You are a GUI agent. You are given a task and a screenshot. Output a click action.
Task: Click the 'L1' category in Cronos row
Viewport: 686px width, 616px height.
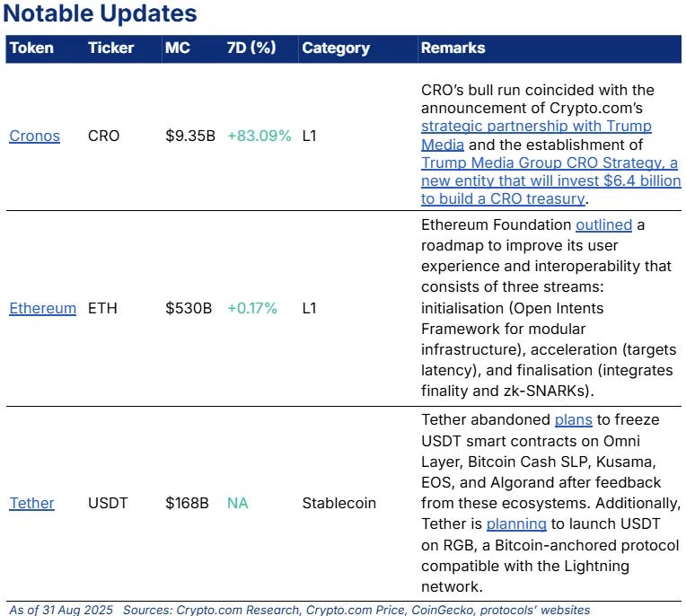tap(309, 136)
